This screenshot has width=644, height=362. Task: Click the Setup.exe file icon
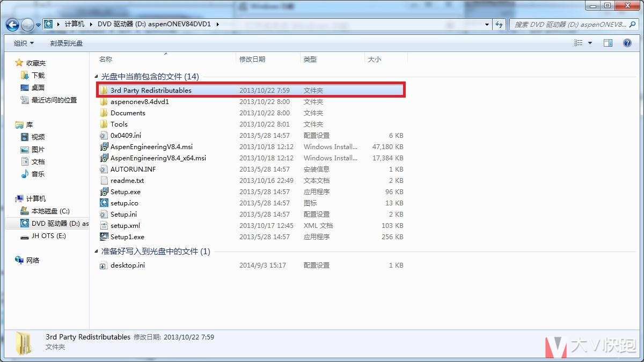[x=104, y=192]
